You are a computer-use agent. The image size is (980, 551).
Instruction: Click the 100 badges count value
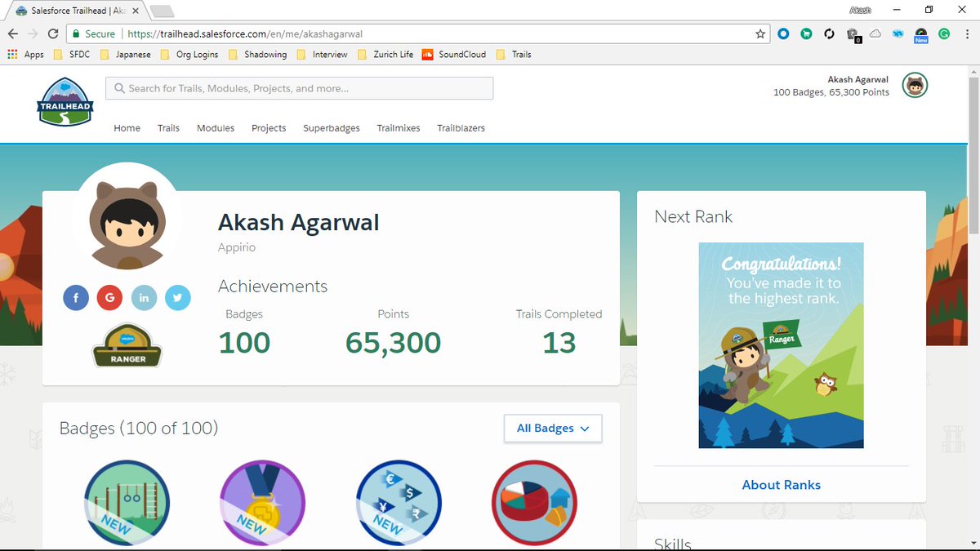point(244,343)
